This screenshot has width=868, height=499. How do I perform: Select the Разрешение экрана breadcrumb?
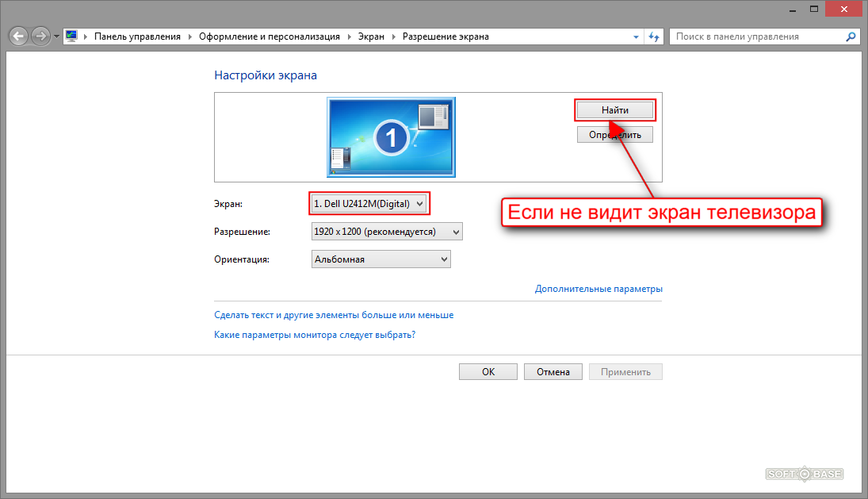(x=445, y=36)
